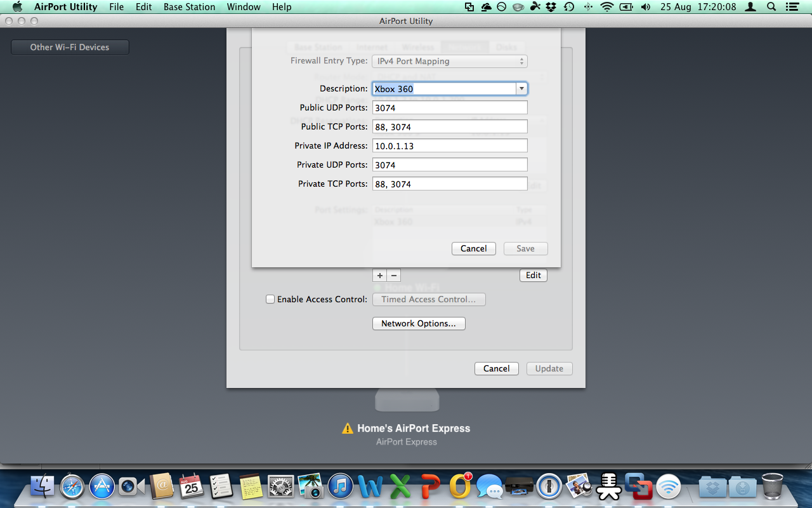Screen dimensions: 812x508
Task: Open the yellow Notes dock icon
Action: pos(251,486)
